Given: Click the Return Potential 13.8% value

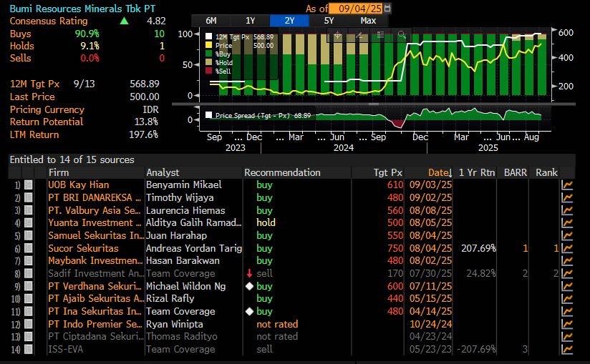Looking at the screenshot, I should pyautogui.click(x=146, y=122).
